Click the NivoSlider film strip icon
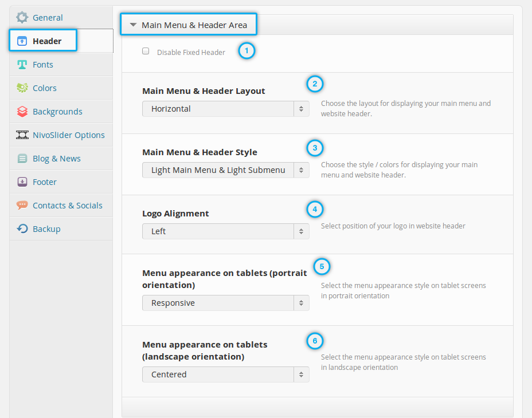This screenshot has height=418, width=532. 22,135
